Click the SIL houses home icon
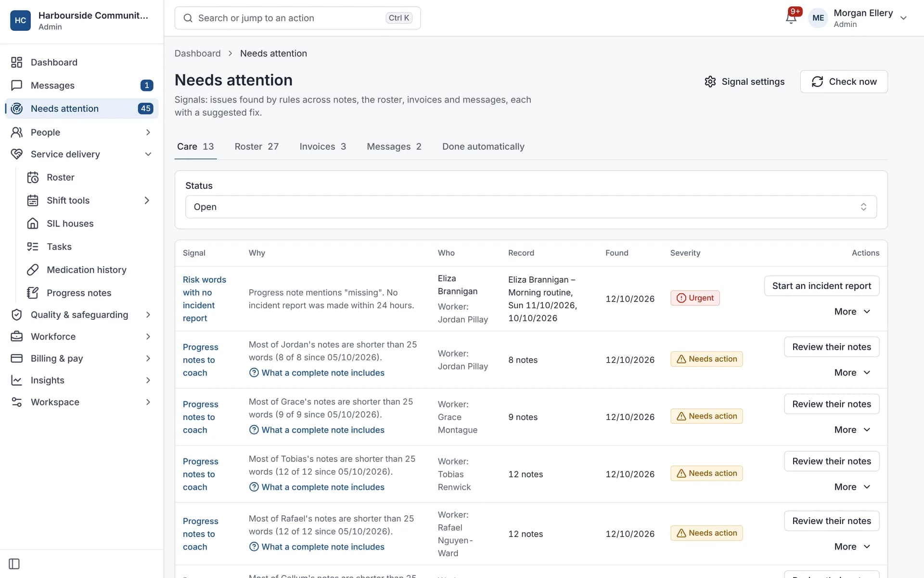This screenshot has height=578, width=924. point(33,223)
